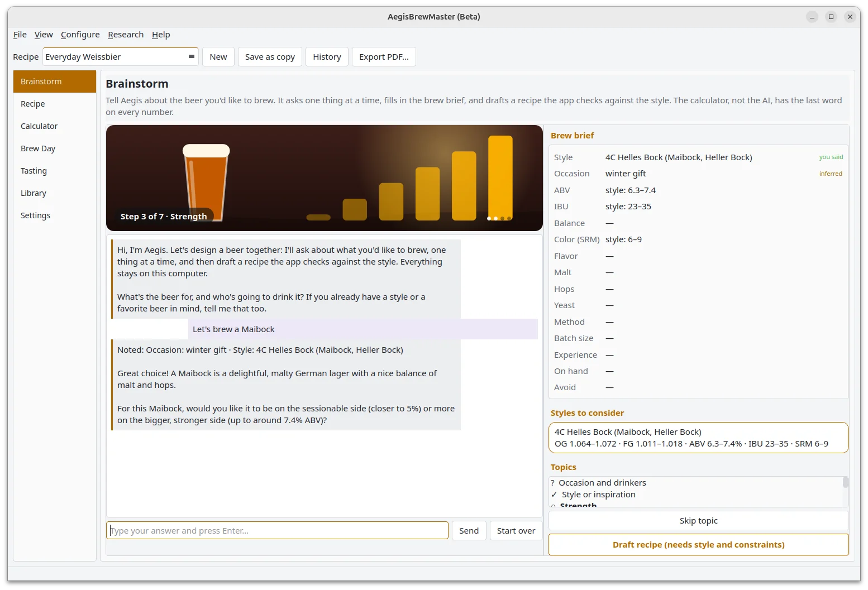Image resolution: width=868 pixels, height=590 pixels.
Task: Select the Brainstorm sidebar tab
Action: (x=55, y=81)
